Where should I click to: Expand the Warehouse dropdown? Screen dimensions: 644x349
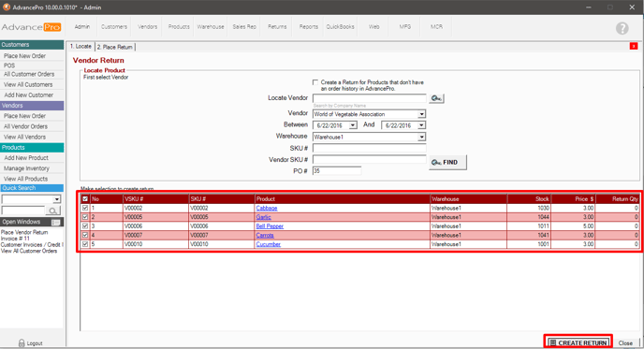point(422,137)
